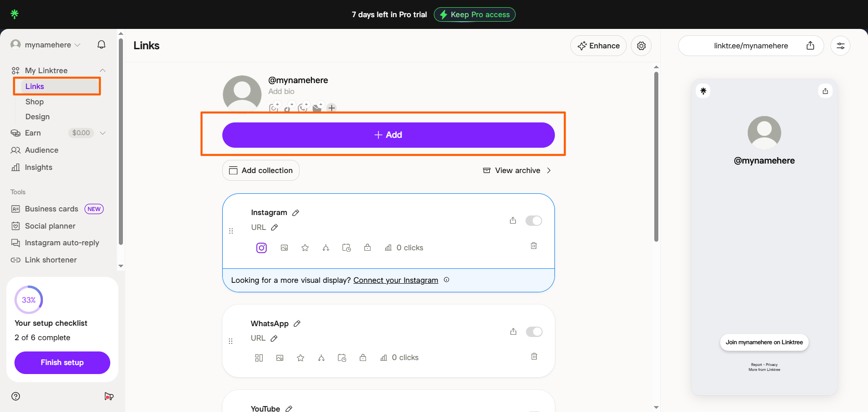Collapse the My Linktree section
Screen dimensions: 868x412
103,70
